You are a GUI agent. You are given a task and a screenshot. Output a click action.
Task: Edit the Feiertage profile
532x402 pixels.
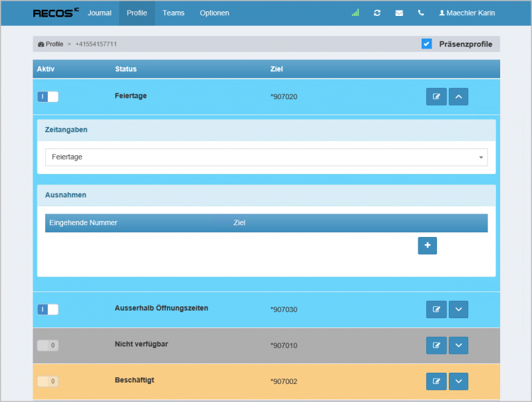(436, 97)
